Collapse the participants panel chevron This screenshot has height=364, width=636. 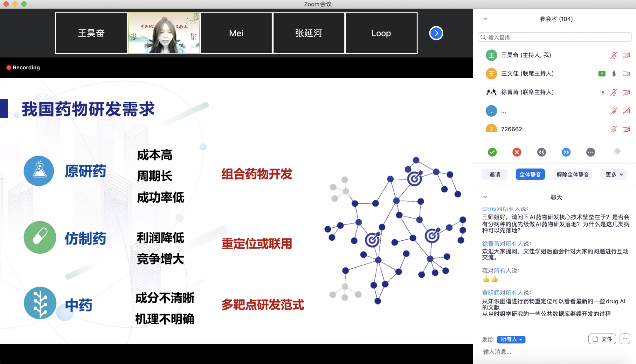pos(485,19)
